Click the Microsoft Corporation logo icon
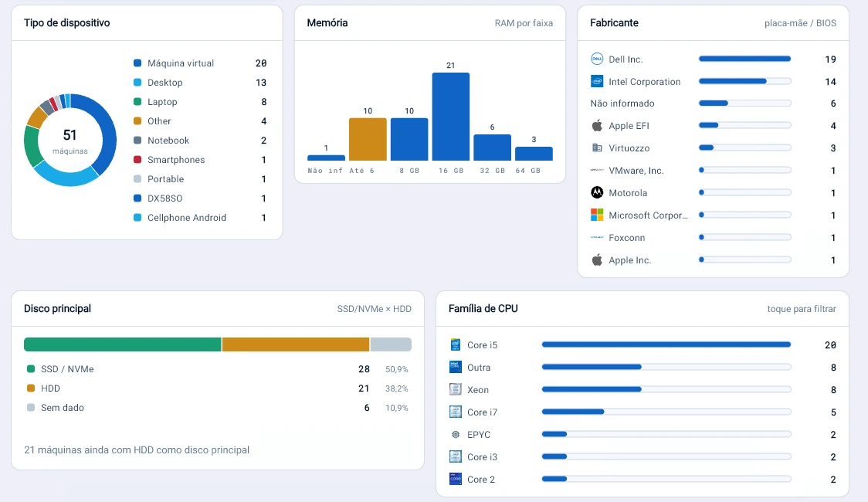This screenshot has height=502, width=868. coord(597,215)
